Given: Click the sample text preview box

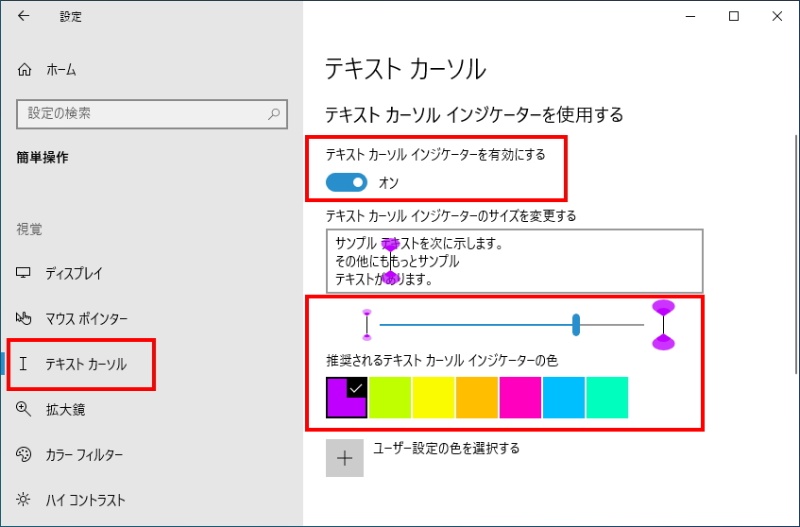Looking at the screenshot, I should 514,261.
